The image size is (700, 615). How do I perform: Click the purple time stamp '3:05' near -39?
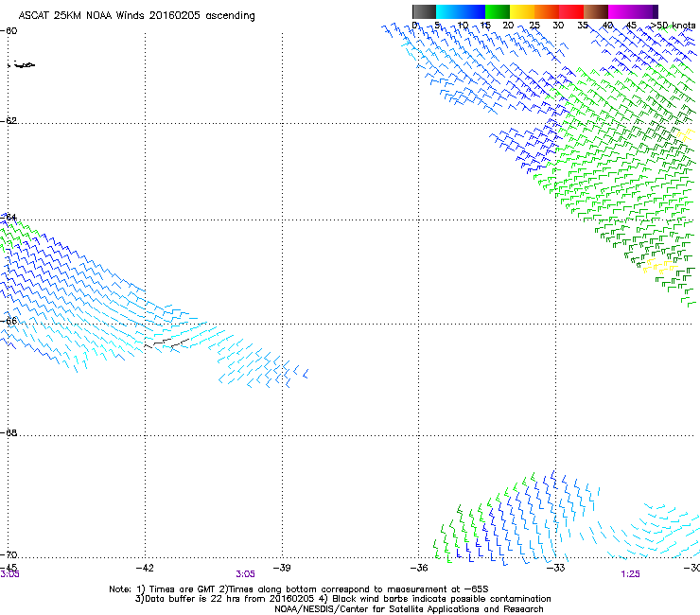245,574
